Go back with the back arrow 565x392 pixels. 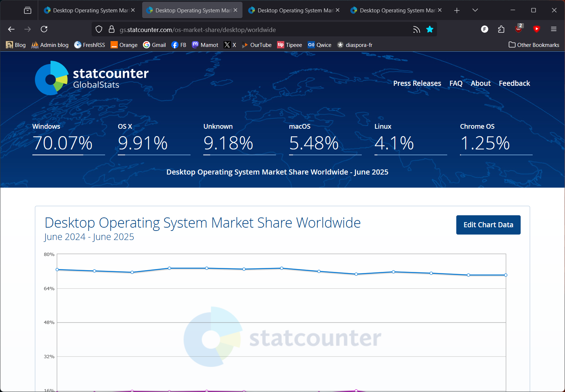[11, 29]
